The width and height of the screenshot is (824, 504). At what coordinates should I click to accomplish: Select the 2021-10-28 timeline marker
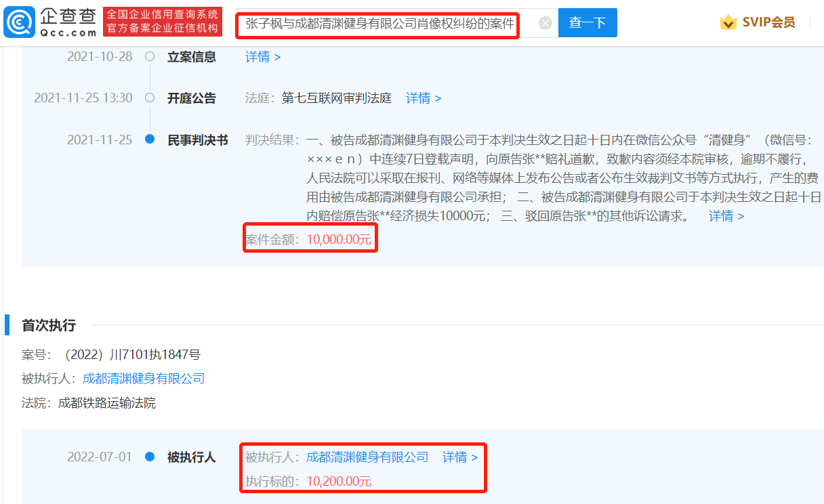pyautogui.click(x=150, y=57)
